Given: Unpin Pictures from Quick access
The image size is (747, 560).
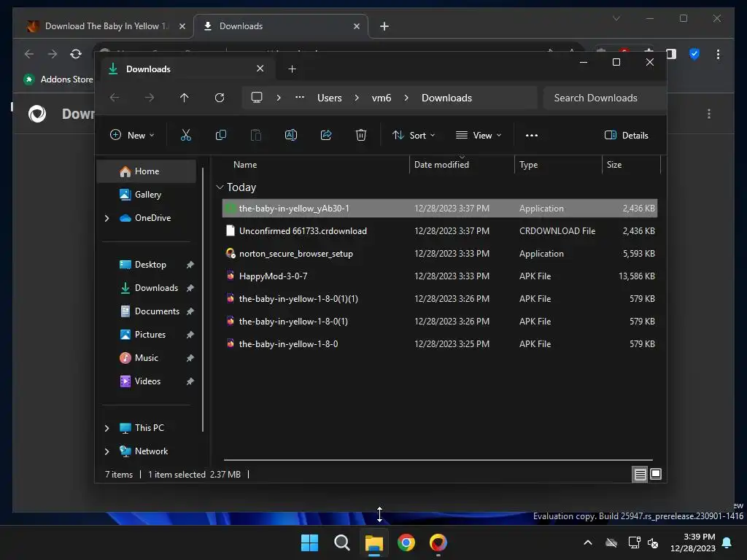Looking at the screenshot, I should coord(190,335).
